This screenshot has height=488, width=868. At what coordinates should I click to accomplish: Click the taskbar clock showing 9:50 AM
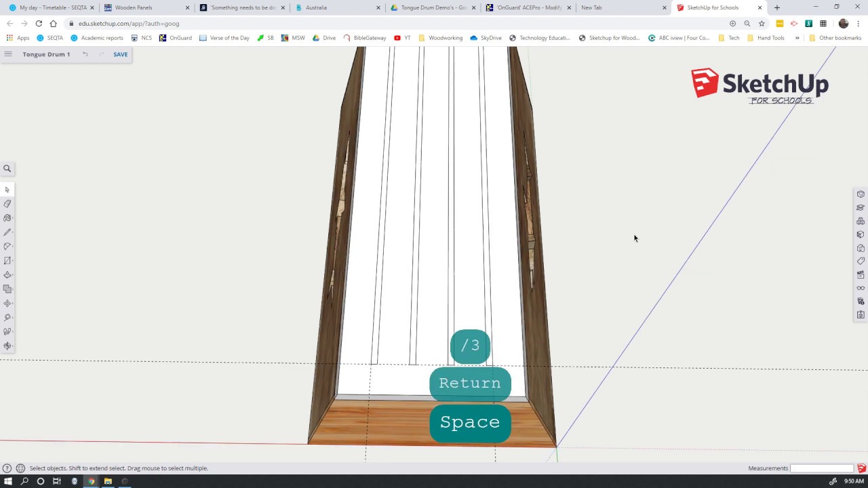(x=854, y=481)
